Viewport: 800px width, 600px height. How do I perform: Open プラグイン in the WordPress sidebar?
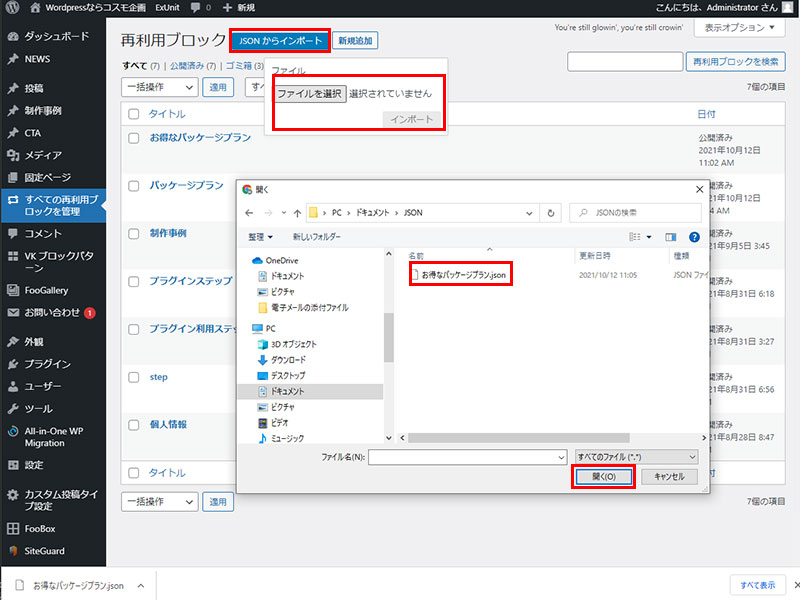point(47,364)
